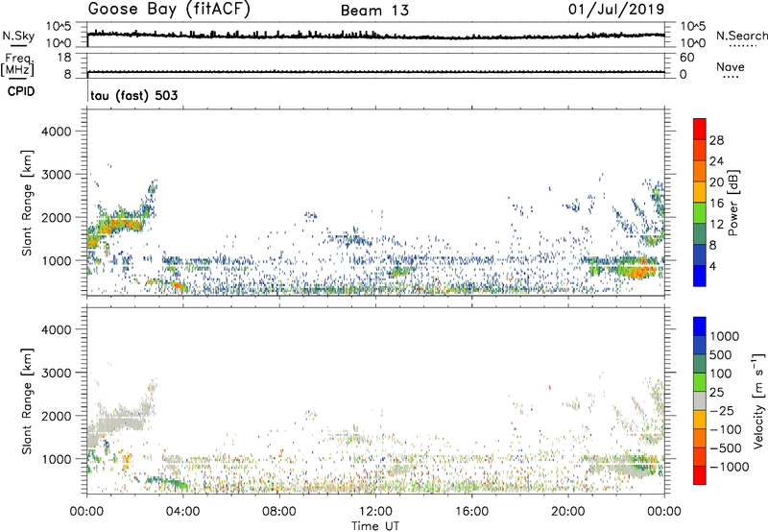This screenshot has height=532, width=768.
Task: Select the 'Freq. [MHz]' axis label
Action: point(17,65)
